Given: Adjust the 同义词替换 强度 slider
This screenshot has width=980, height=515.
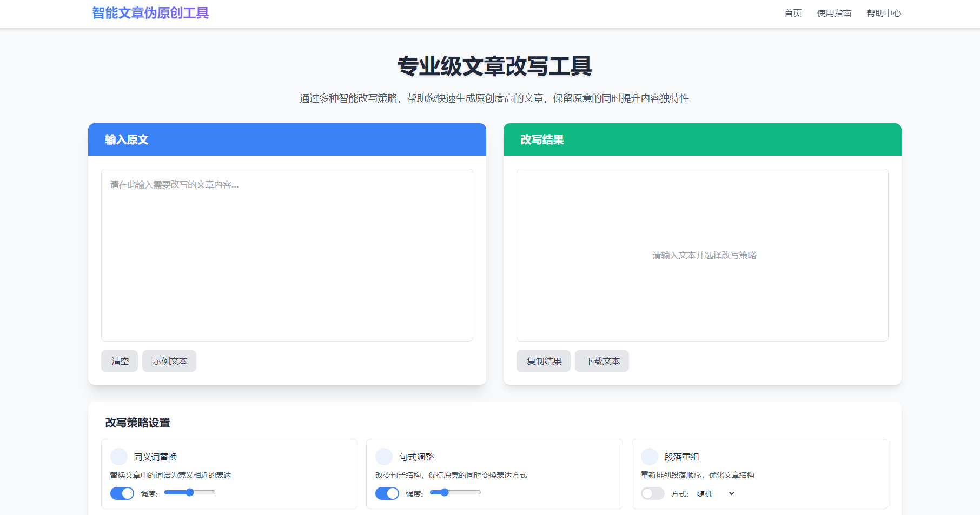Looking at the screenshot, I should click(190, 492).
